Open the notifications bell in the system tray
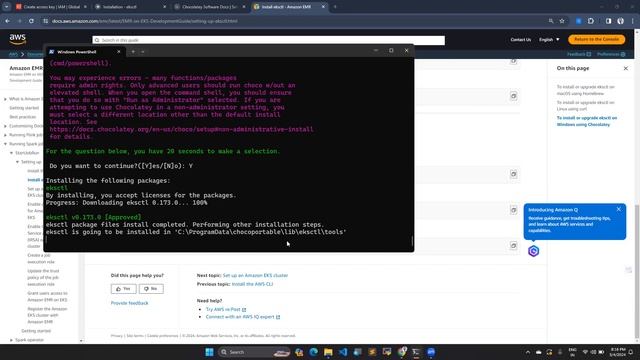The width and height of the screenshot is (640, 360). tap(631, 352)
